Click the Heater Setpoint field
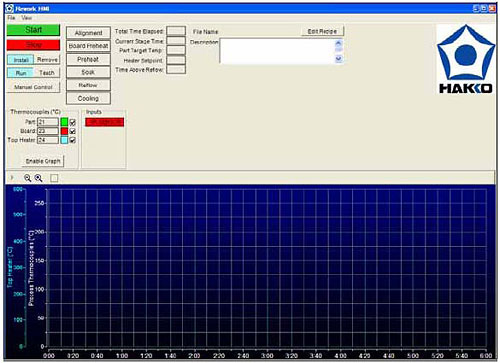Viewport: 500px width, 363px height. [x=176, y=60]
